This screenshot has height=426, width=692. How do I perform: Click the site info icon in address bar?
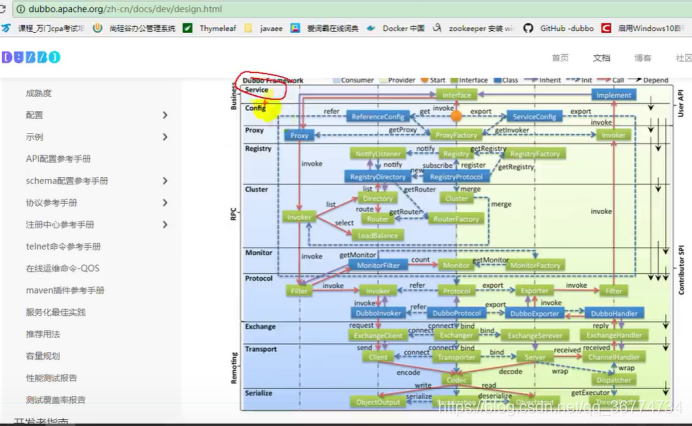click(20, 9)
